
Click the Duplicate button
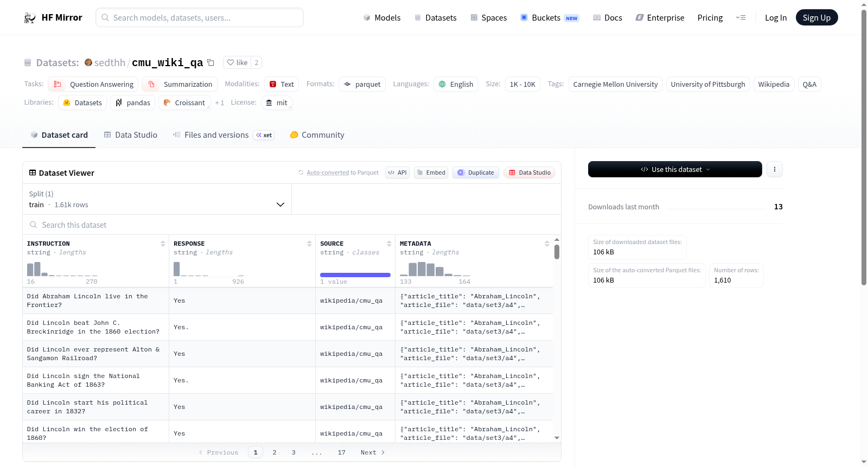[x=476, y=172]
